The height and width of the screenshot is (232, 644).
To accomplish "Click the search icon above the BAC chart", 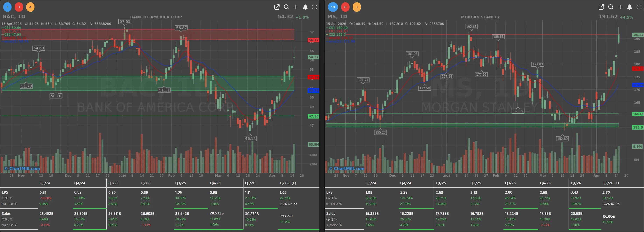I will coord(286,7).
